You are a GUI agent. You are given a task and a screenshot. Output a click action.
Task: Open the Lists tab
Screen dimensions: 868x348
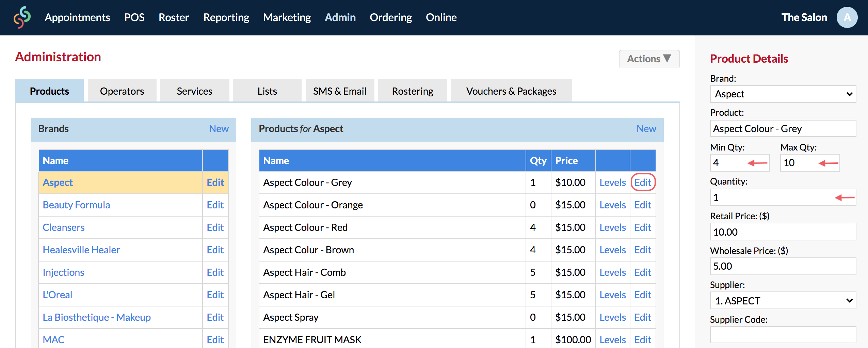point(267,91)
